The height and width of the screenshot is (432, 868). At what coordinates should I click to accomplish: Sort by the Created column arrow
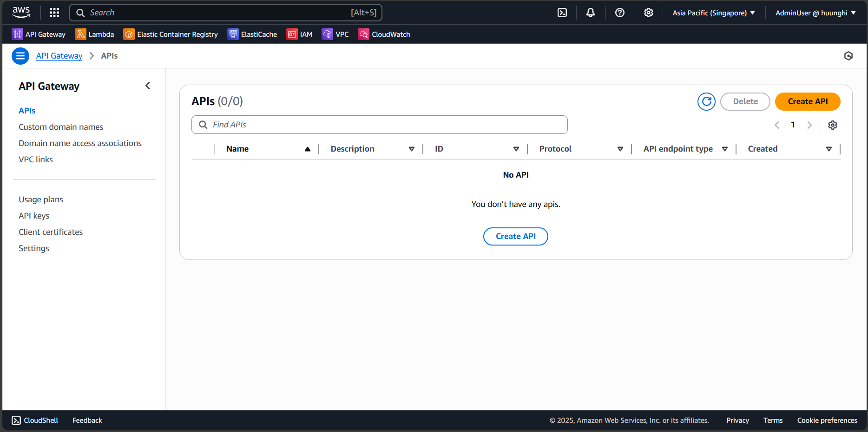[x=829, y=149]
